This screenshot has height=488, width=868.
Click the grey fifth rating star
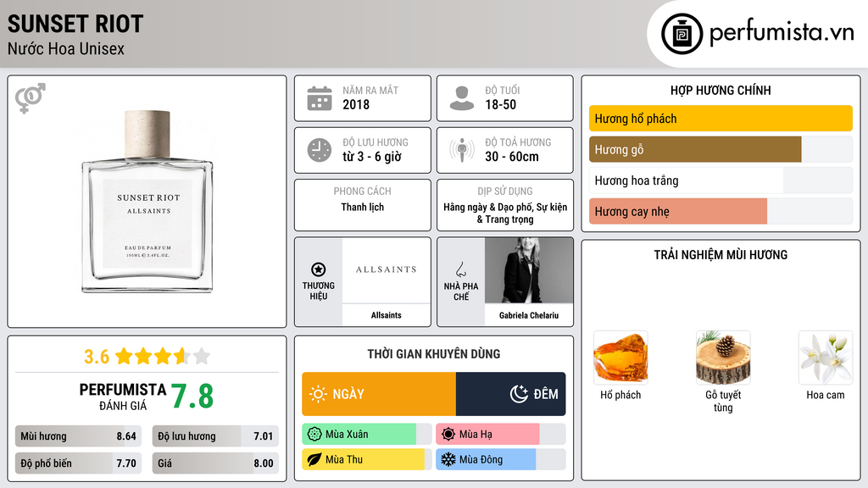[202, 356]
